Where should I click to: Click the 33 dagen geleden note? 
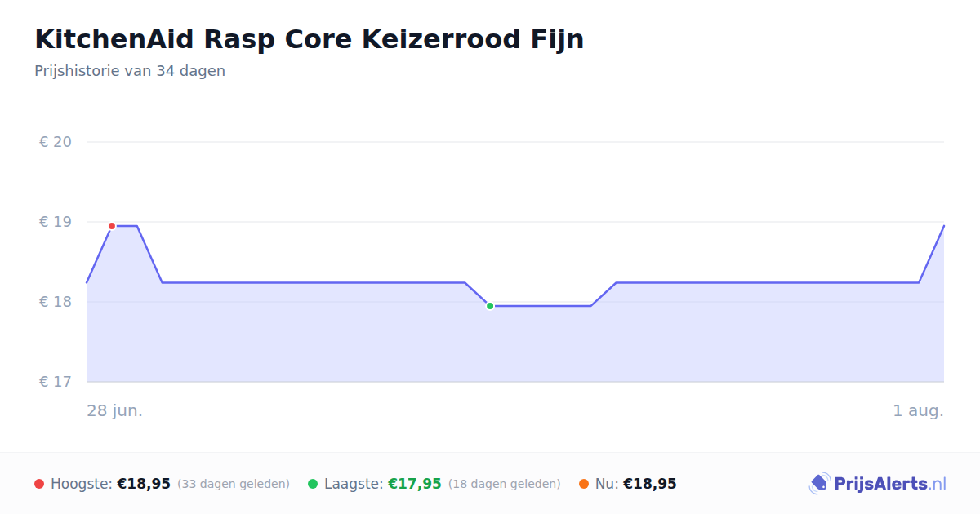(234, 484)
